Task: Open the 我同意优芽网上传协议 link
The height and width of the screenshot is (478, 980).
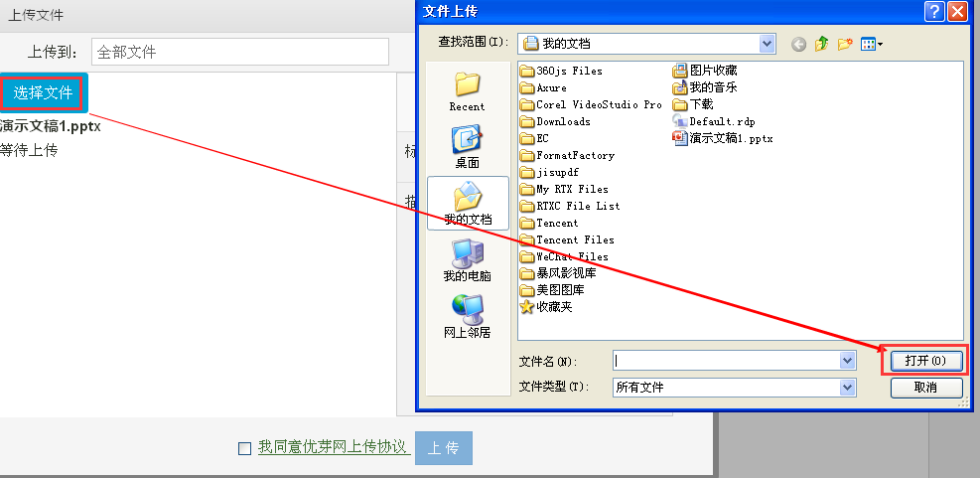Action: [335, 447]
